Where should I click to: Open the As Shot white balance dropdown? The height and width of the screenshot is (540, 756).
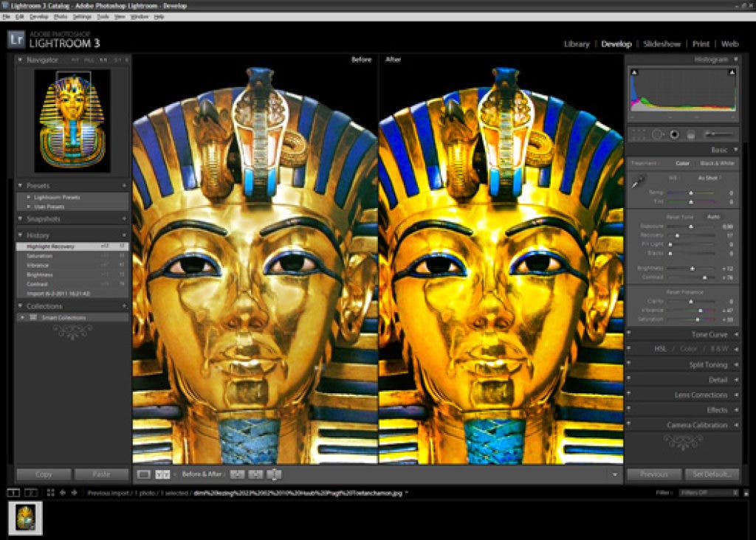point(709,178)
